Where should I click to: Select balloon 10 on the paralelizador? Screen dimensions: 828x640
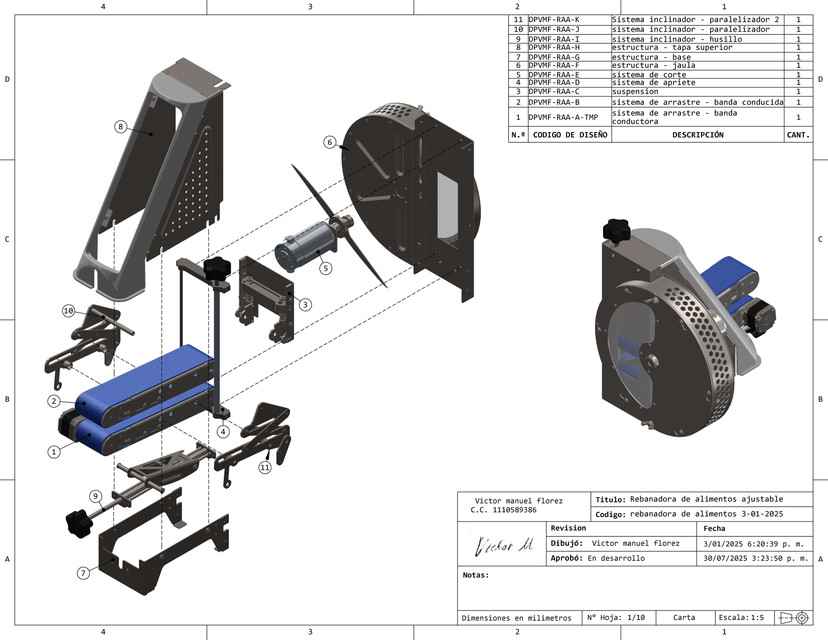pyautogui.click(x=67, y=311)
